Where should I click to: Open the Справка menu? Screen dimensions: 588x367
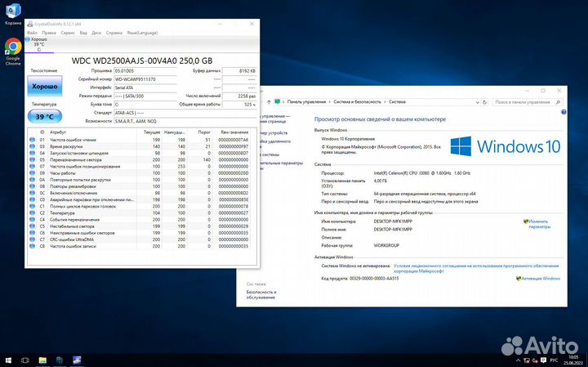tap(114, 33)
